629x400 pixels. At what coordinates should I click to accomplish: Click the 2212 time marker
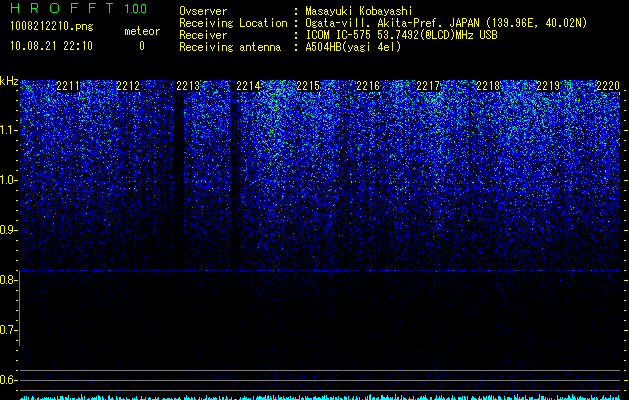pos(128,86)
